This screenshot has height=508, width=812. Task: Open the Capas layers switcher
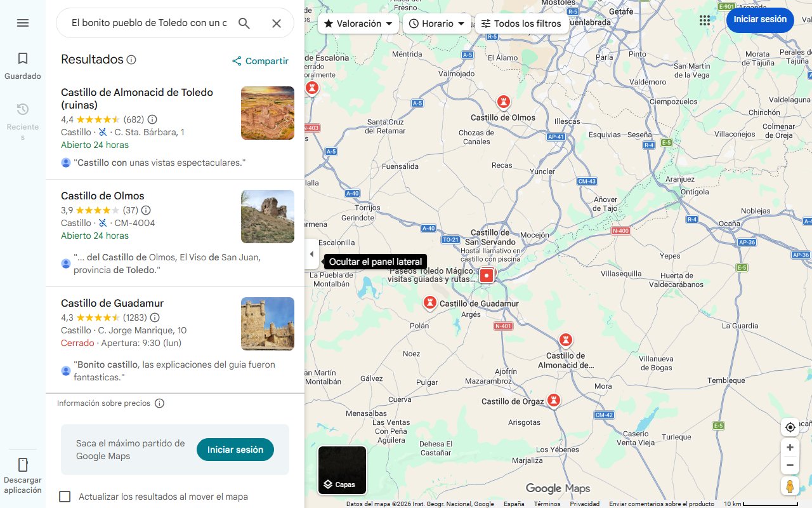342,470
